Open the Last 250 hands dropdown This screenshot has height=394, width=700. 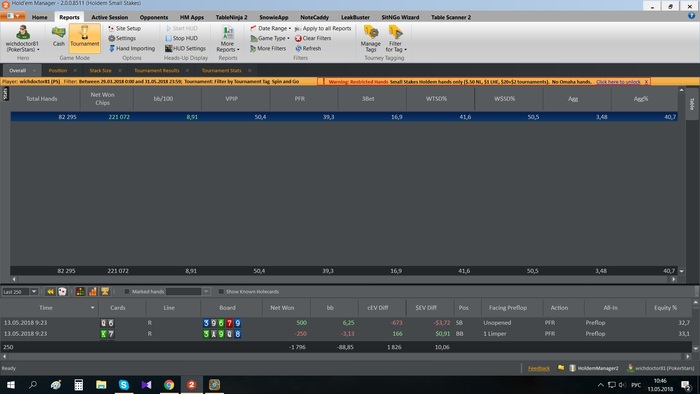33,291
